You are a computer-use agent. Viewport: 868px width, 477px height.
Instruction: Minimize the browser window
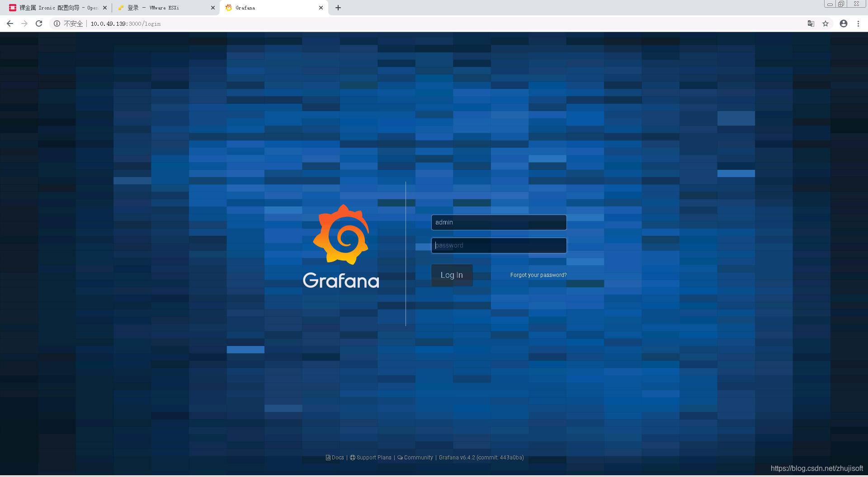(x=830, y=4)
